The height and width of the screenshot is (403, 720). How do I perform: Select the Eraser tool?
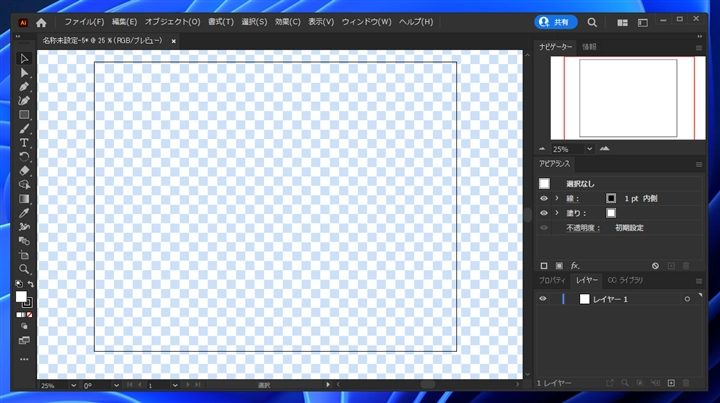(24, 171)
